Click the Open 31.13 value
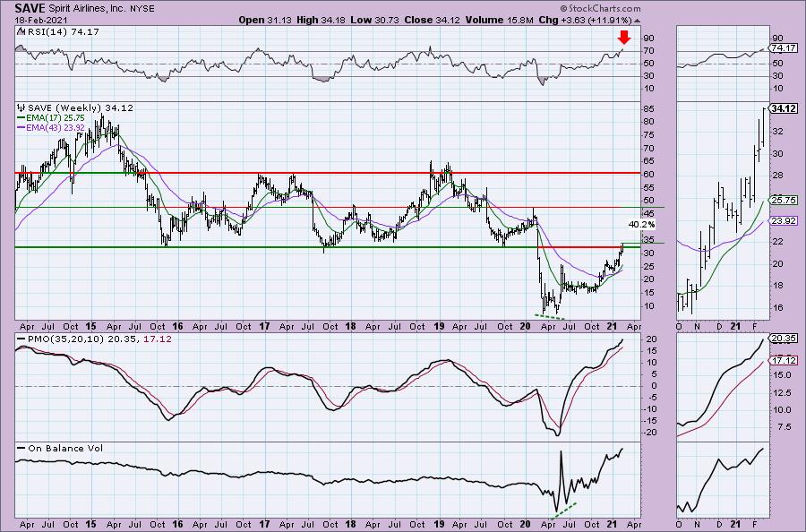This screenshot has width=806, height=532. pyautogui.click(x=265, y=20)
